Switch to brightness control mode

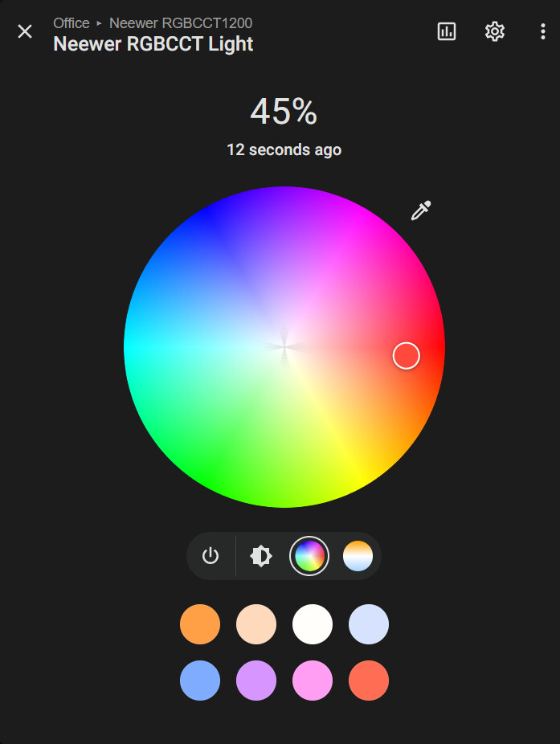[x=261, y=556]
